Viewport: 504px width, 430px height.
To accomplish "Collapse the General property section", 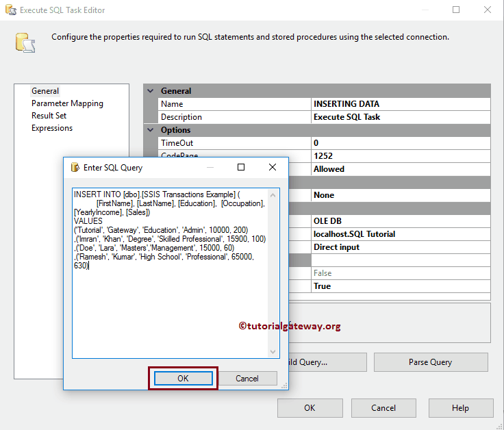I will pos(151,90).
